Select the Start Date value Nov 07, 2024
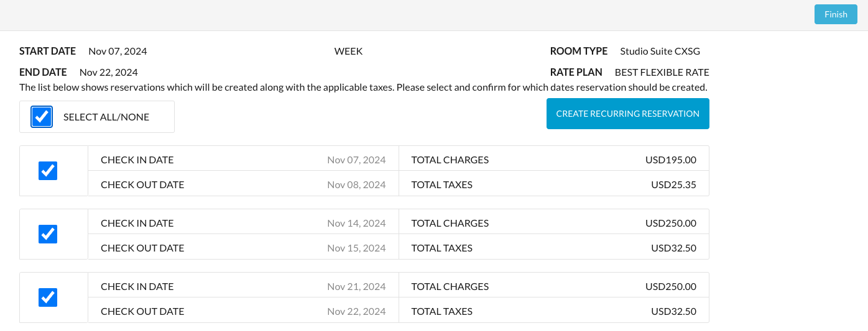The width and height of the screenshot is (868, 331). (x=118, y=51)
